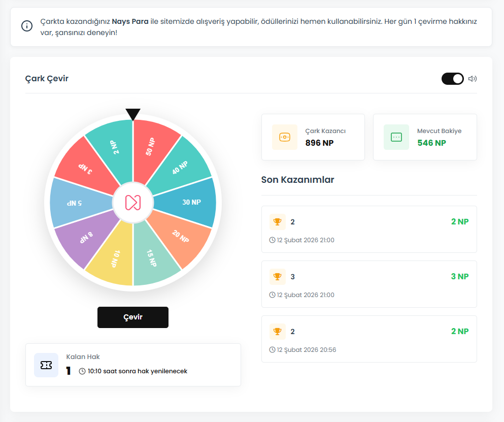Screen dimensions: 504x422
Task: Click the clock icon next to renewal timer
Action: 82,371
